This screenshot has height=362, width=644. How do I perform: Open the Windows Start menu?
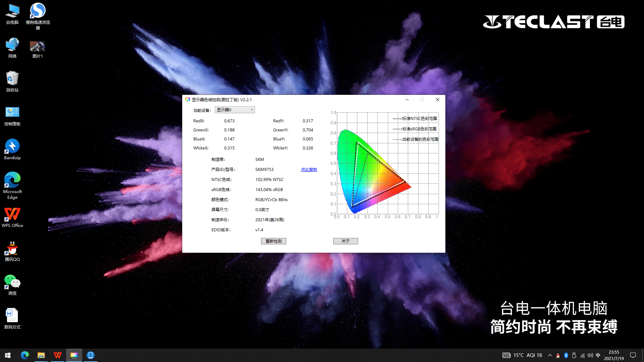(x=8, y=355)
